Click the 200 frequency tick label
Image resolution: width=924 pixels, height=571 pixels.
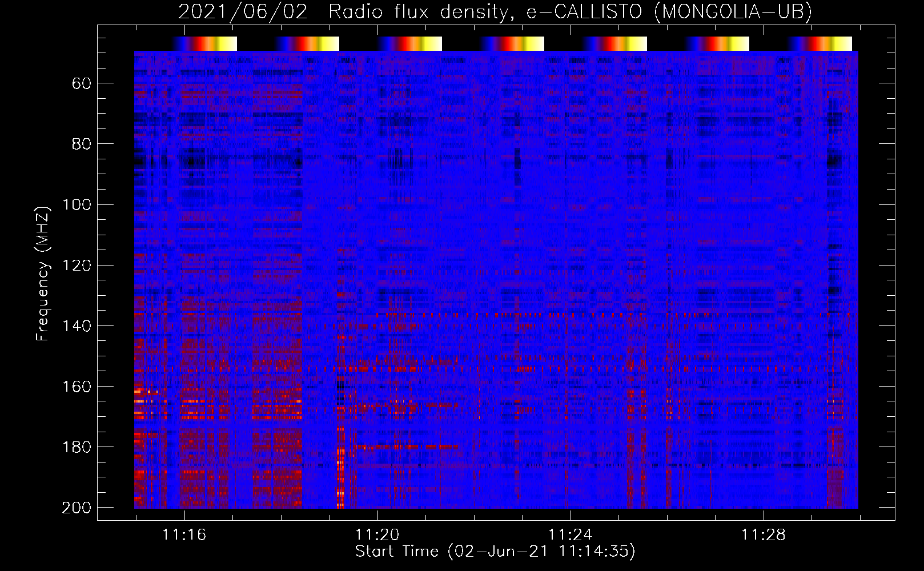pos(77,508)
